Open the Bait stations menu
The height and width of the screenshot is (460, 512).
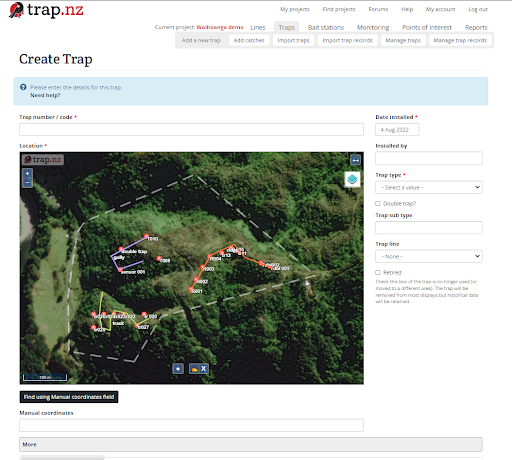326,27
